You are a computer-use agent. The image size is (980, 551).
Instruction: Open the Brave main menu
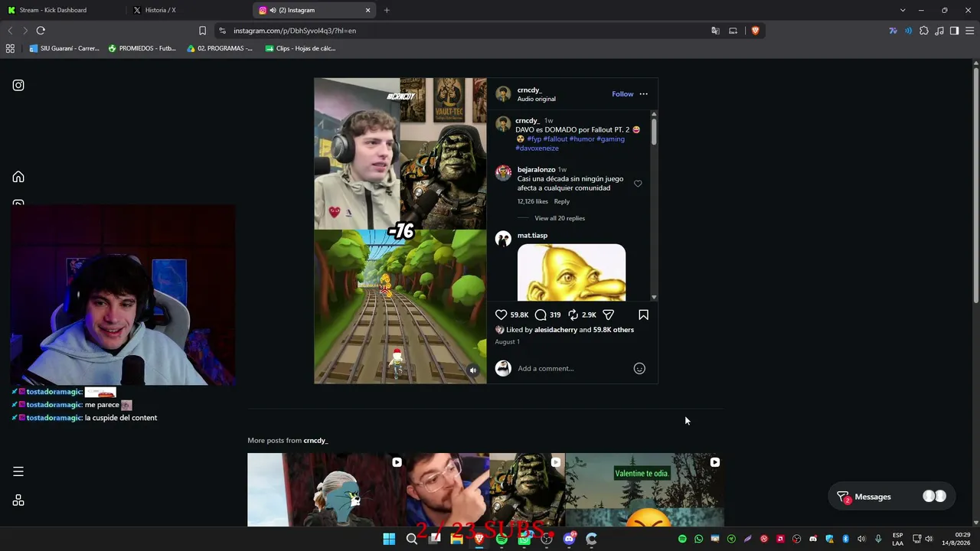(x=969, y=31)
